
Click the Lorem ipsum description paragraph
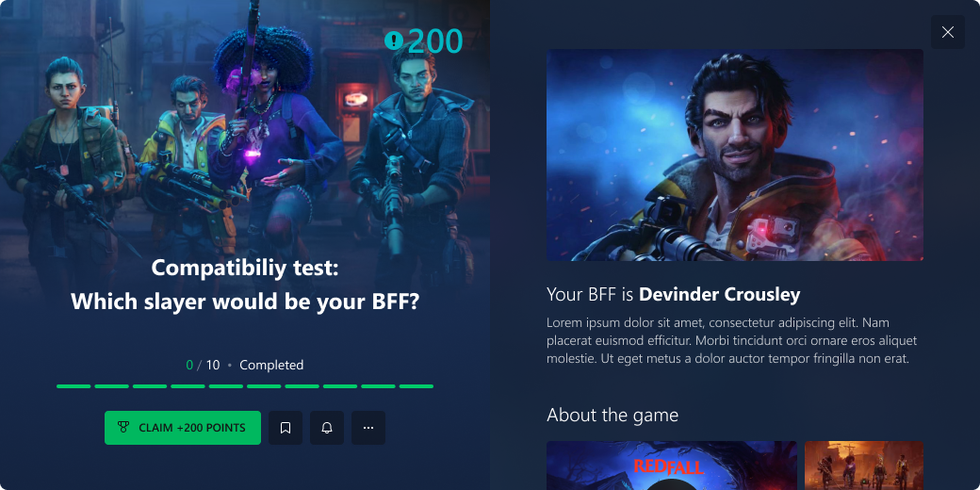(731, 340)
